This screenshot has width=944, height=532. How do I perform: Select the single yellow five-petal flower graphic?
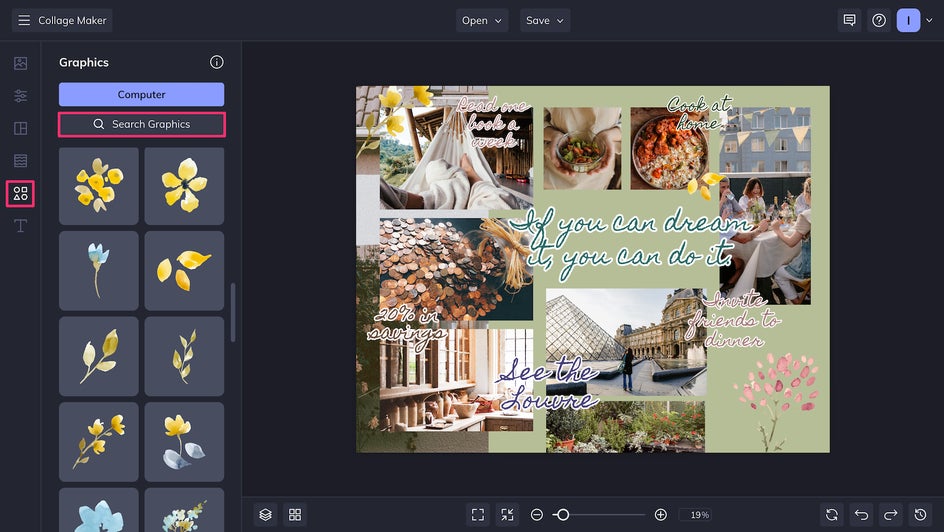point(184,186)
